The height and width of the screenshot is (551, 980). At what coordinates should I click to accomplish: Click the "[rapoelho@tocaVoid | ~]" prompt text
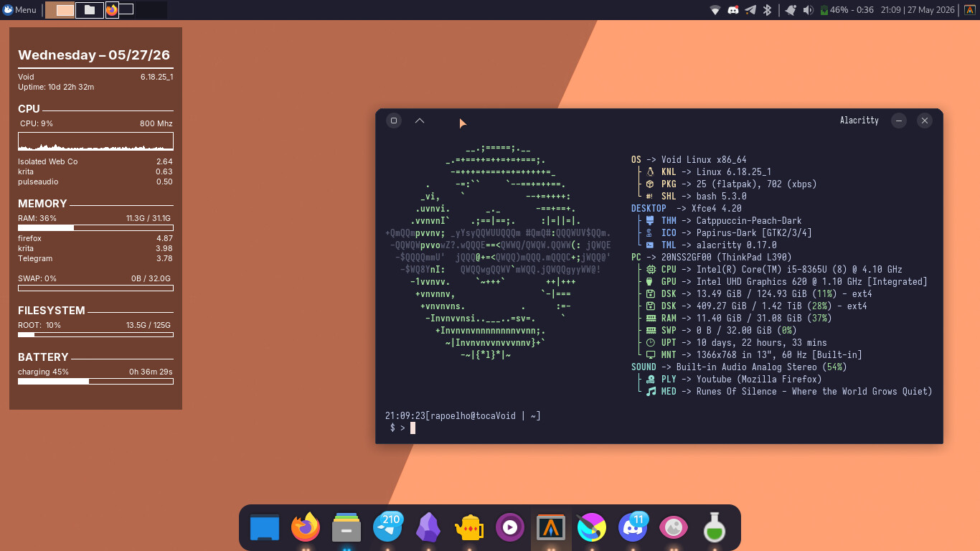point(483,416)
